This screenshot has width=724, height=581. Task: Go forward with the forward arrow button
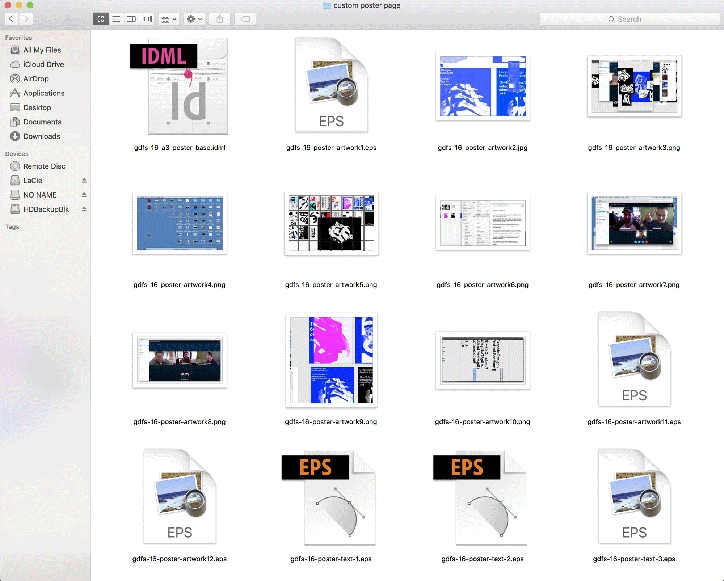(26, 19)
